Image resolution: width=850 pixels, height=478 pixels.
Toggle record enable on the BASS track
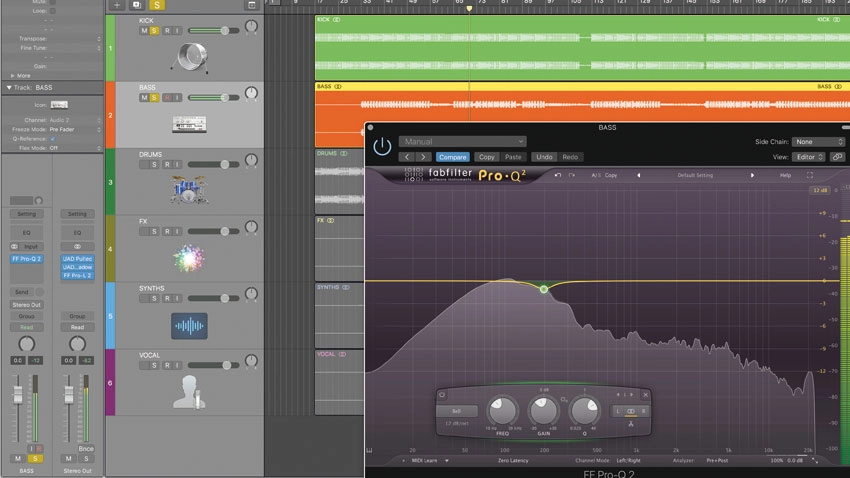click(167, 98)
